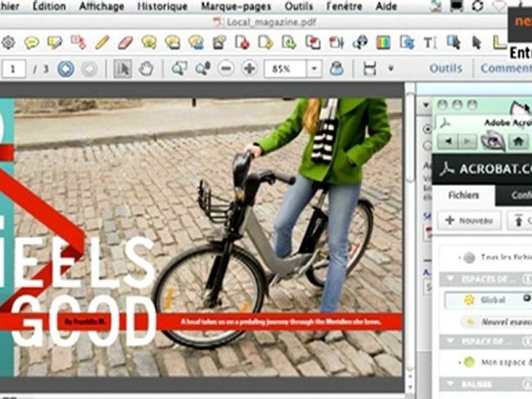The image size is (532, 399).
Task: Click the blue stamp icon beside zoom field
Action: (x=336, y=69)
